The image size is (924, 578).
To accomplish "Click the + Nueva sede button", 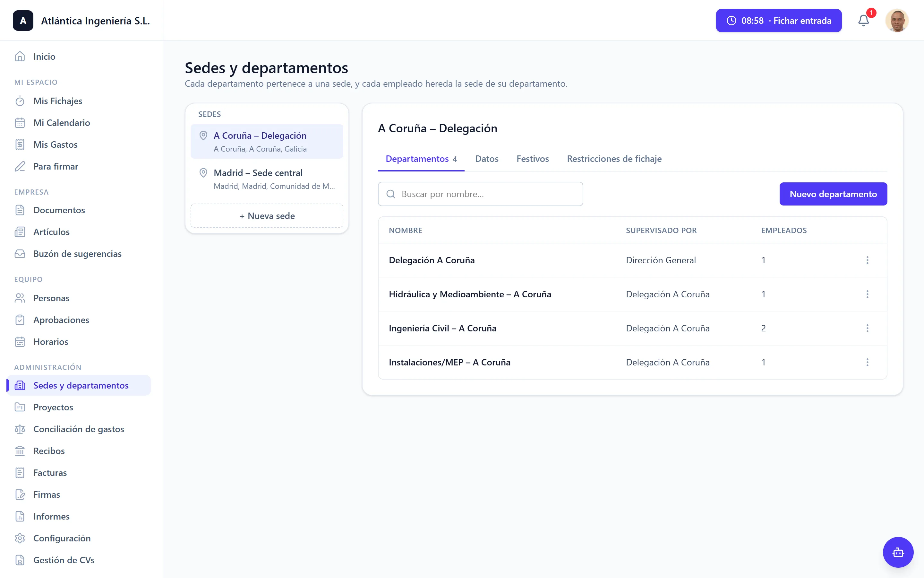I will (x=267, y=215).
